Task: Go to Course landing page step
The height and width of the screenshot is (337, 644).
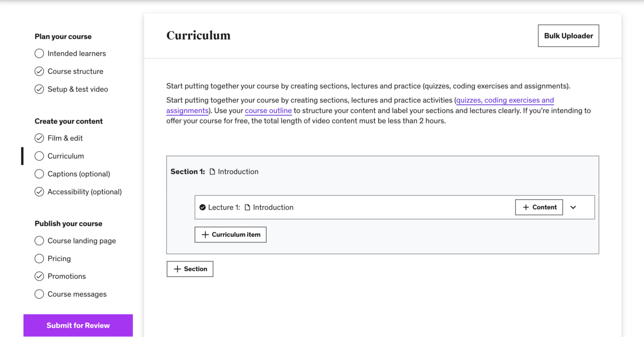Action: (x=82, y=240)
